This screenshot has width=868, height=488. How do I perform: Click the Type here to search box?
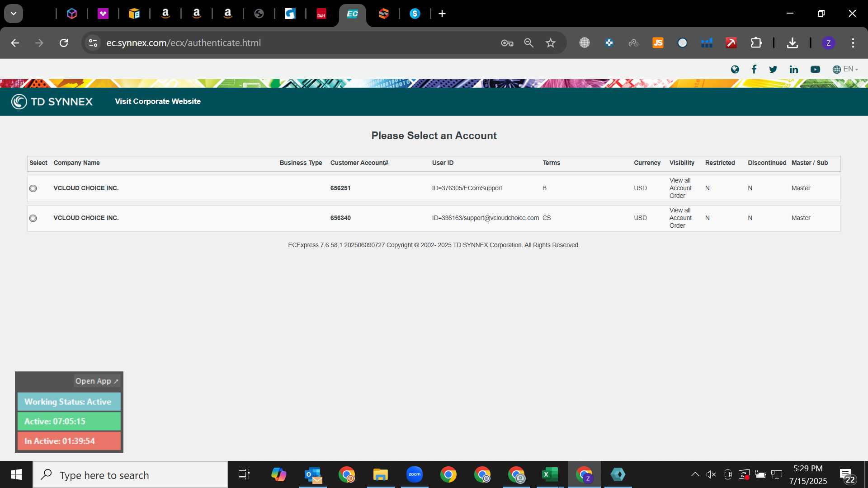tap(130, 475)
